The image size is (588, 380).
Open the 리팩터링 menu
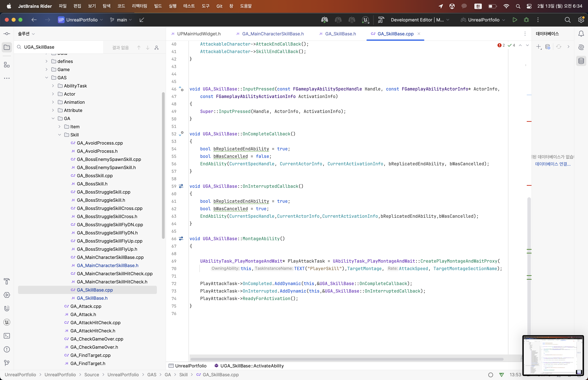point(139,6)
